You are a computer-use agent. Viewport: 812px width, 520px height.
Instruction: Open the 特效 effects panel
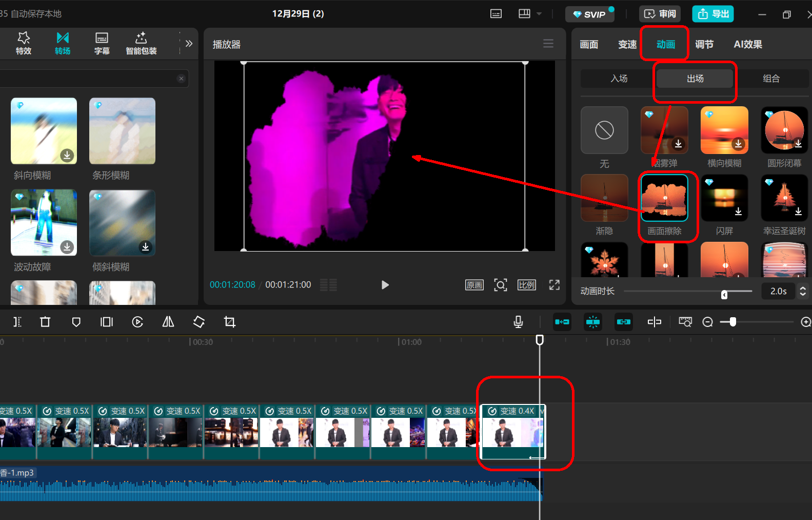pos(24,43)
